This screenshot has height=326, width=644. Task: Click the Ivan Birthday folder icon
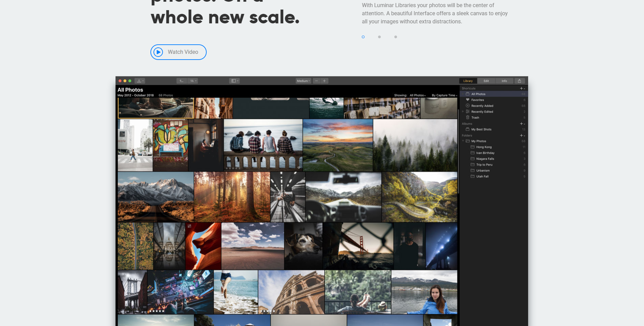click(473, 153)
